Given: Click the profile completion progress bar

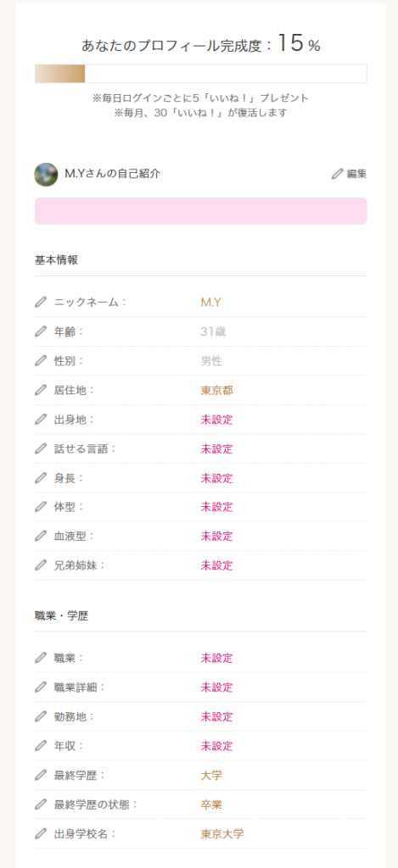Looking at the screenshot, I should (200, 74).
